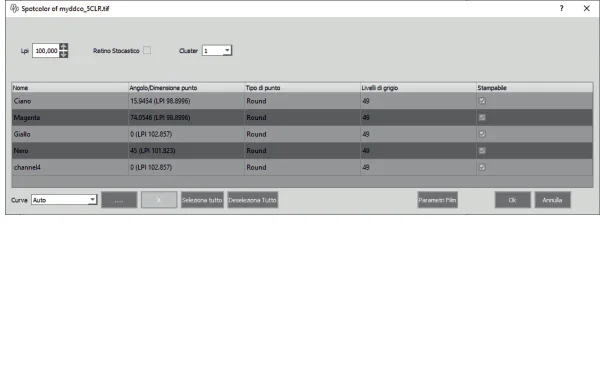
Task: Increase the Lpi value with up arrow
Action: 64,47
